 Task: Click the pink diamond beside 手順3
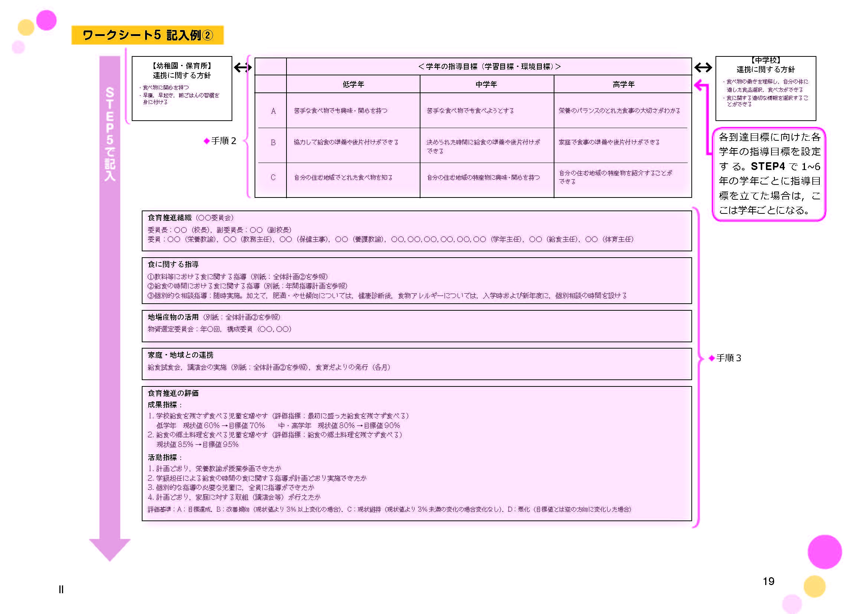click(x=711, y=358)
